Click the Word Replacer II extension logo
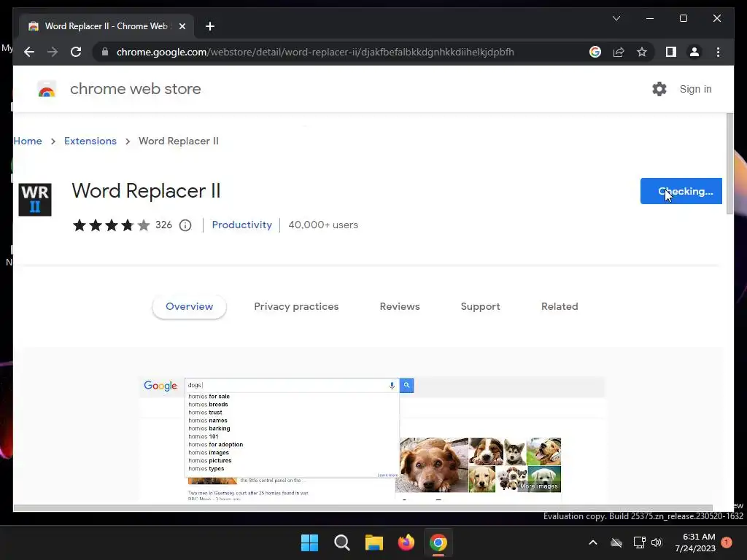This screenshot has width=747, height=560. click(35, 200)
